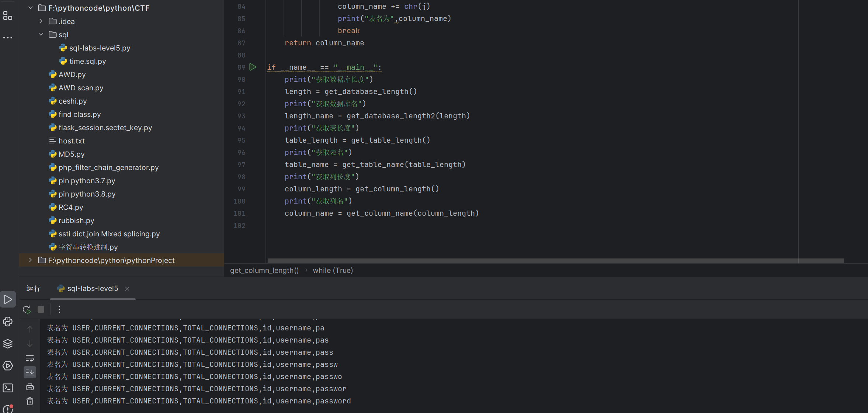This screenshot has height=413, width=868.
Task: Toggle soft-wrap in the console
Action: click(x=29, y=358)
